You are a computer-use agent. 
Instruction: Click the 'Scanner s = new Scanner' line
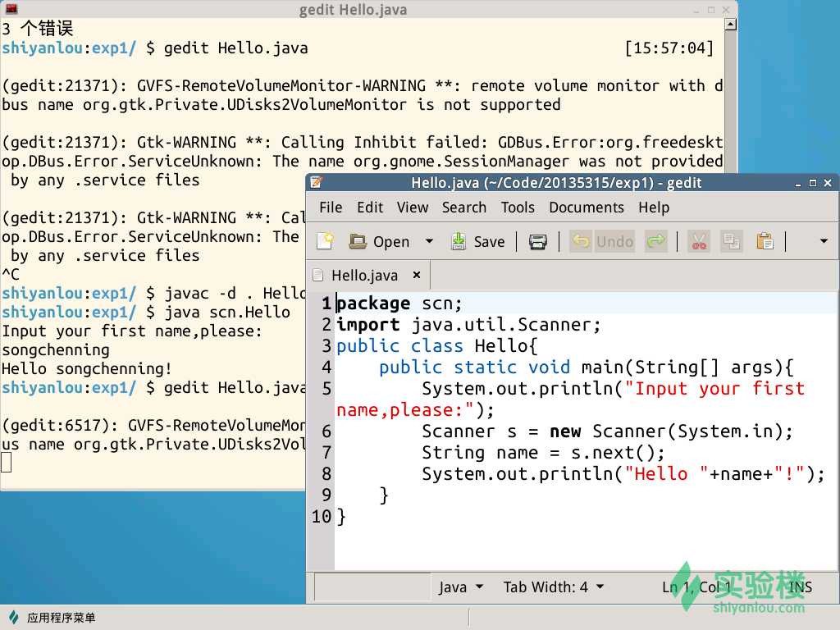point(607,431)
